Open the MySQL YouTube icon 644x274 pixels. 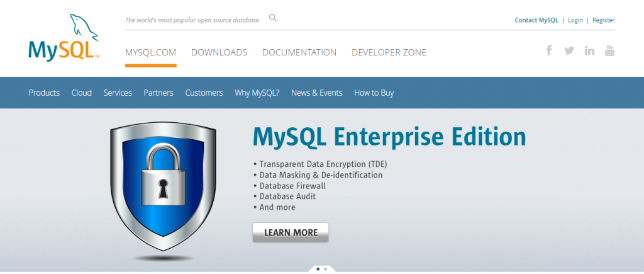pos(609,50)
